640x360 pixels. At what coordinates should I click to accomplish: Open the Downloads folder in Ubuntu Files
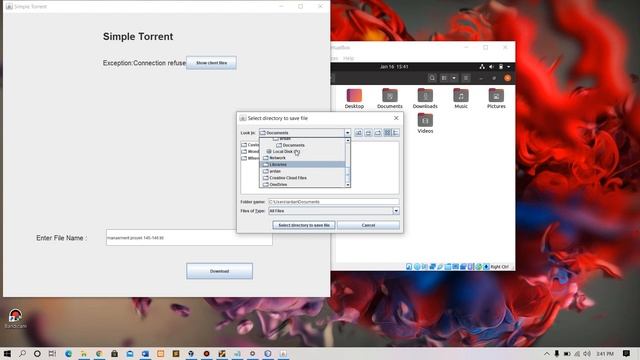click(x=425, y=99)
